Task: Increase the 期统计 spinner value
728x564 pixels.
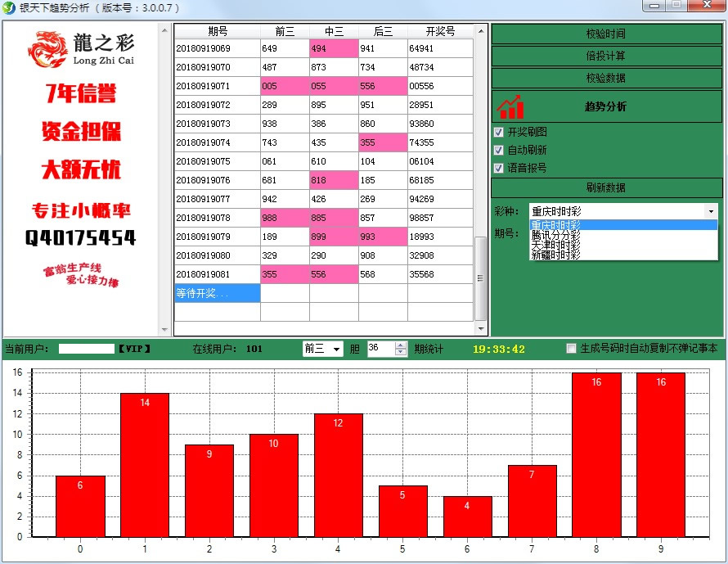Action: [400, 345]
